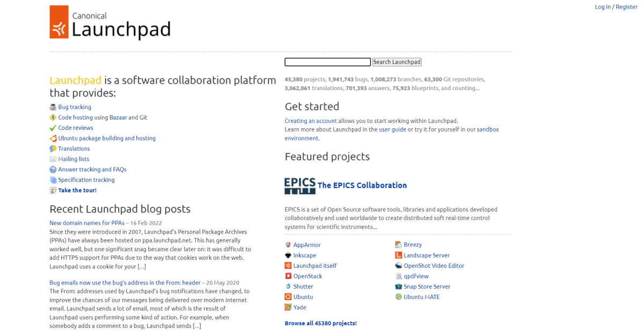Open the AppArmor project link
This screenshot has width=644, height=336.
[307, 245]
